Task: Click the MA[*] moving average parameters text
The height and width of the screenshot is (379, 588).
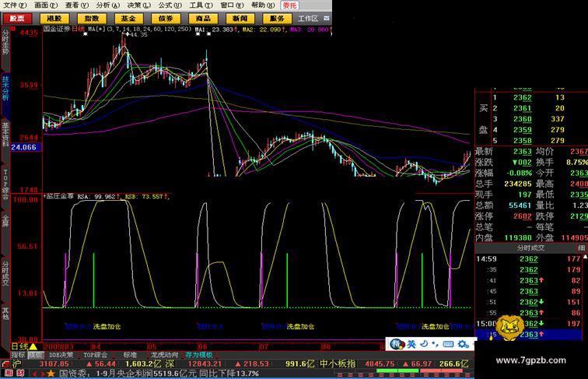Action: [139, 29]
